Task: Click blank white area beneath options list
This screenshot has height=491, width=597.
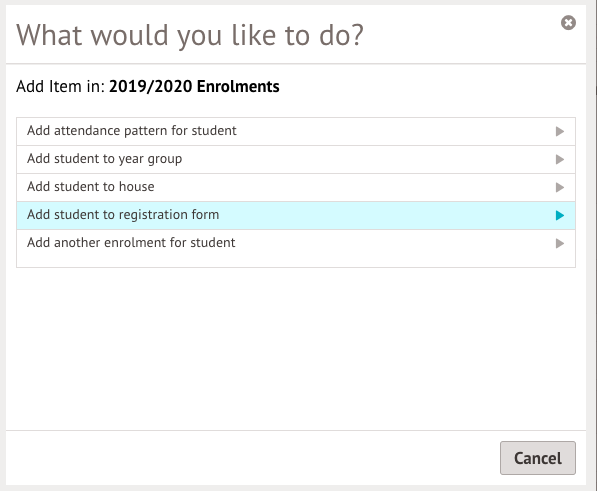Action: [x=296, y=348]
